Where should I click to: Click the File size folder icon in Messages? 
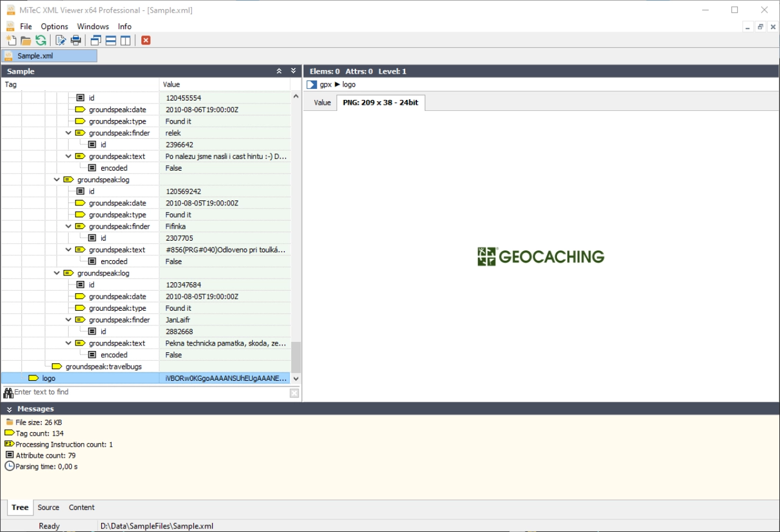pyautogui.click(x=9, y=422)
